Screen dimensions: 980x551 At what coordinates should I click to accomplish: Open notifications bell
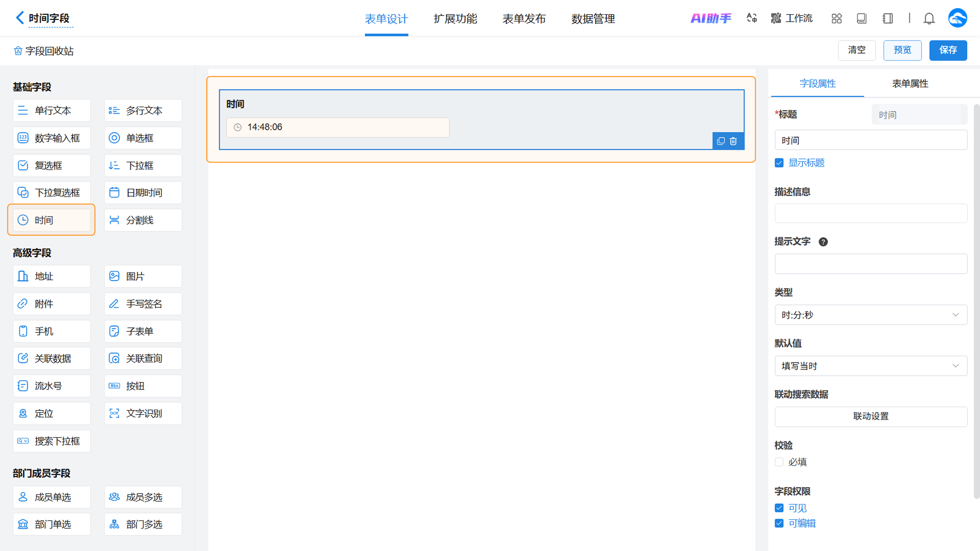[929, 18]
